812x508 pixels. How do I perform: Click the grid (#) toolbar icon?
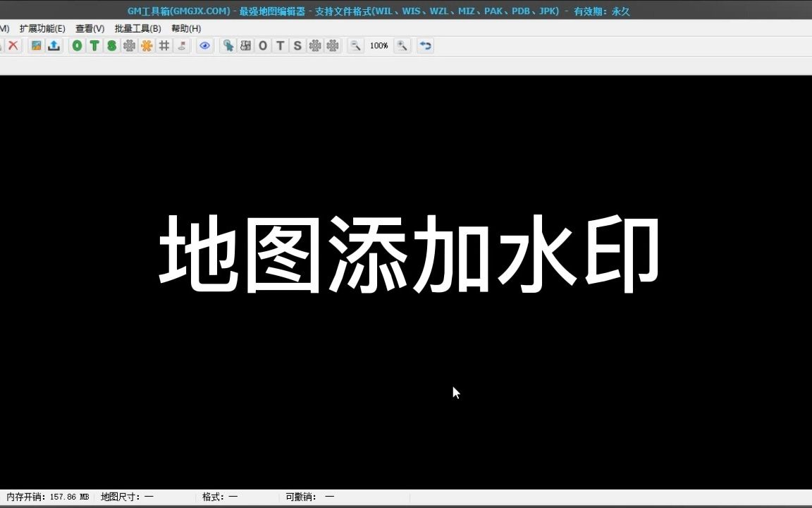coord(163,45)
